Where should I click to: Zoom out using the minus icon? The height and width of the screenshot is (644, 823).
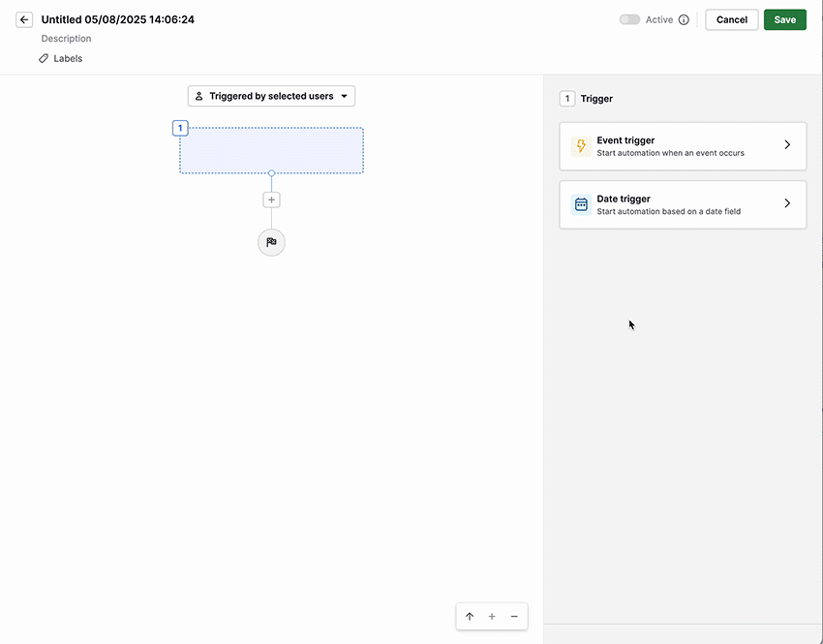point(514,616)
